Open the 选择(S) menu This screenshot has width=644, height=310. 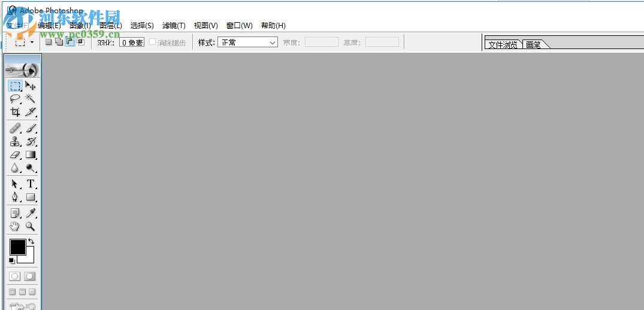[x=142, y=25]
